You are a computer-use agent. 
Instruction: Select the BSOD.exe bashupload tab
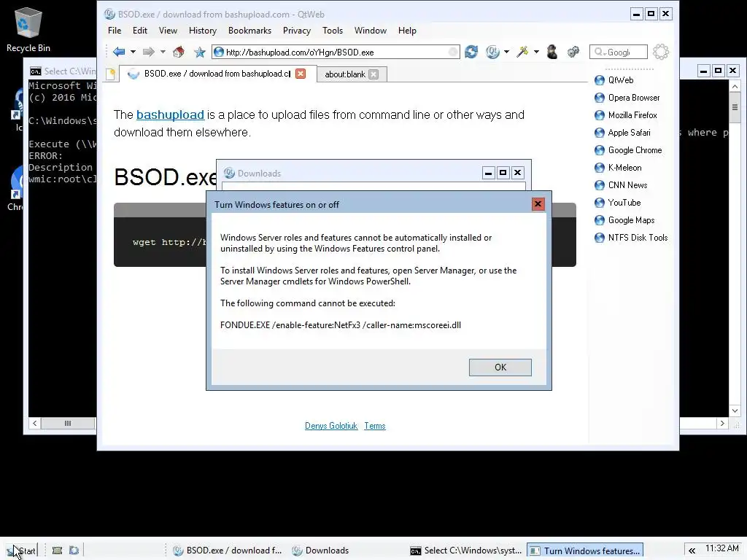click(x=217, y=74)
